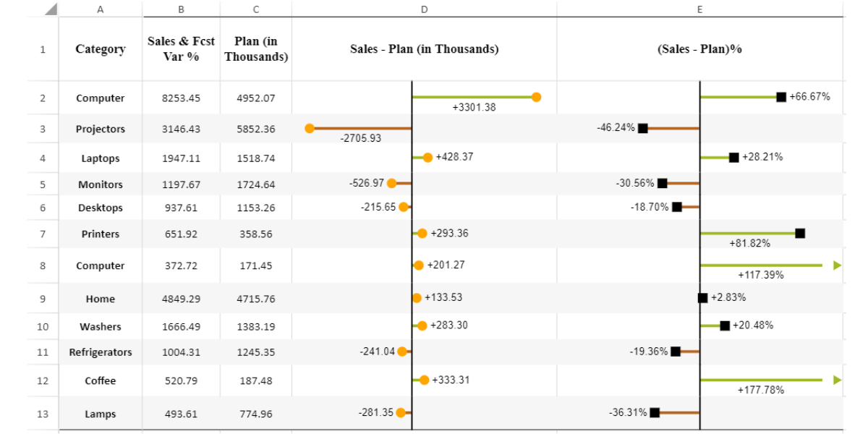Click orange dot marker at +3301.38
This screenshot has width=868, height=434.
tap(536, 97)
